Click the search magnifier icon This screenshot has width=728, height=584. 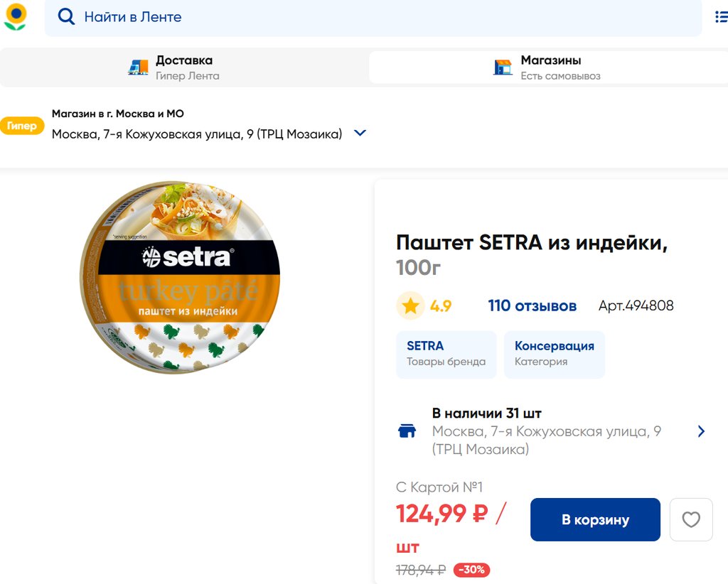[66, 17]
